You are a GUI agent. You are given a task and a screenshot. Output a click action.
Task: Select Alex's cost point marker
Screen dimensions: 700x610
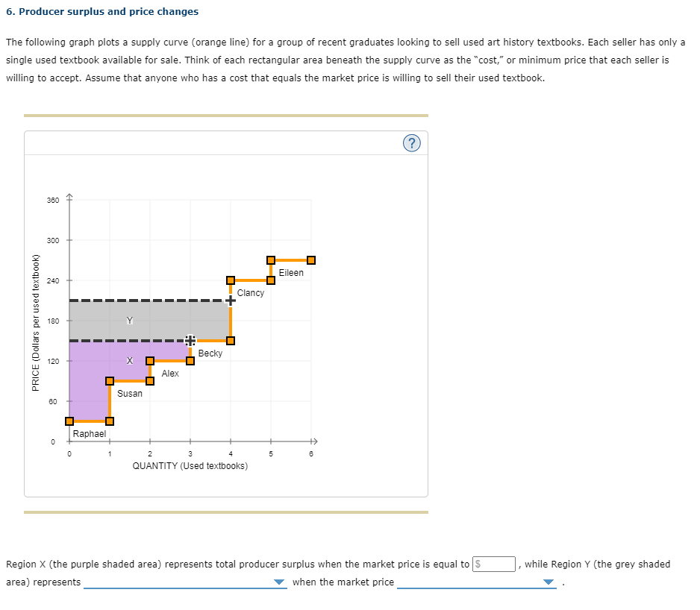150,360
